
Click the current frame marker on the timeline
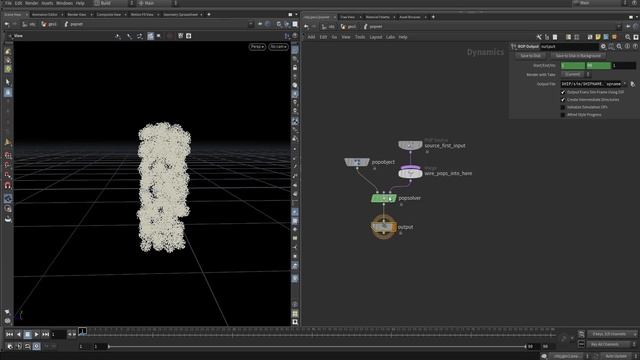click(82, 331)
